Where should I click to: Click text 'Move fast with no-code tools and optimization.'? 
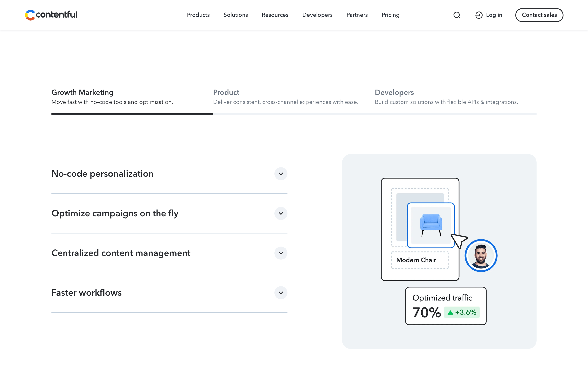point(112,102)
